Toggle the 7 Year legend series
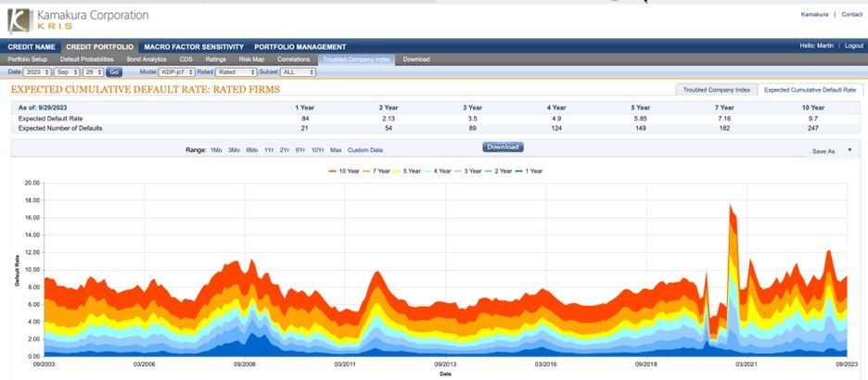The image size is (868, 380). [x=377, y=171]
